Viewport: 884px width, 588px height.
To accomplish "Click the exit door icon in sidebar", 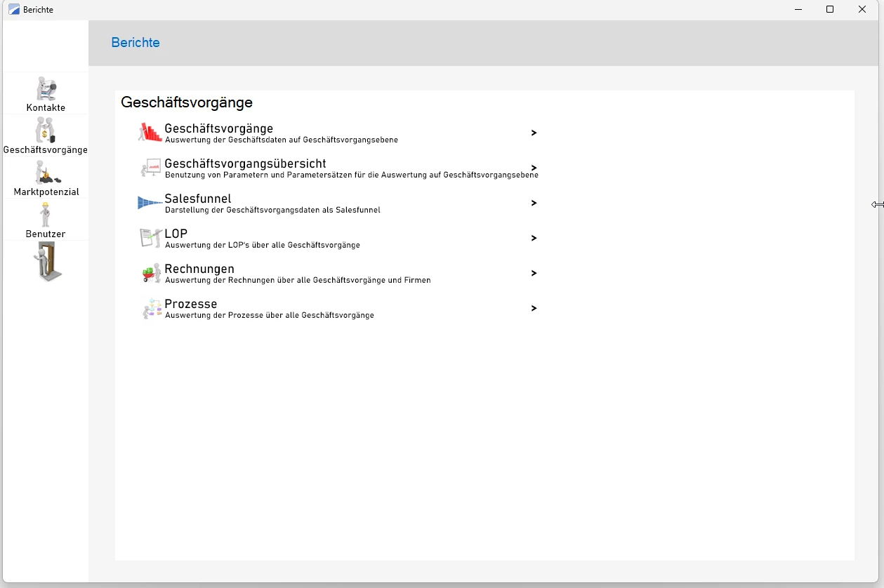I will [48, 262].
